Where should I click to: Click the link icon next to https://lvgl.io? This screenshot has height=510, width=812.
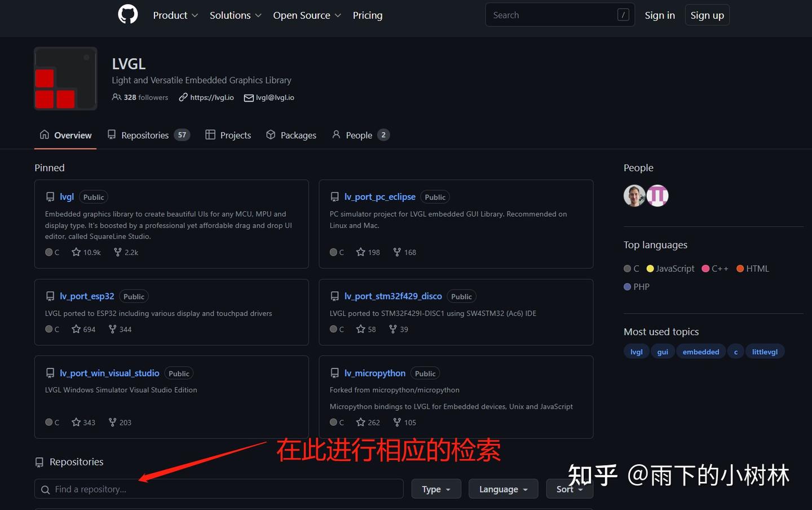click(183, 97)
